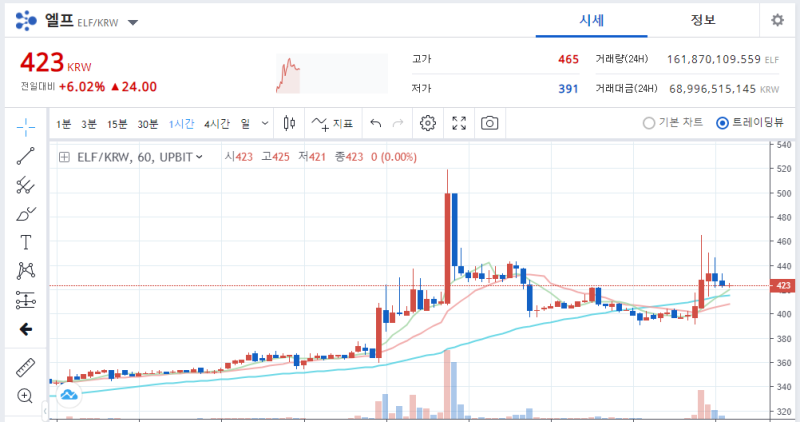Click the 423 current price label on axis
Viewport: 800px width, 422px height.
783,286
